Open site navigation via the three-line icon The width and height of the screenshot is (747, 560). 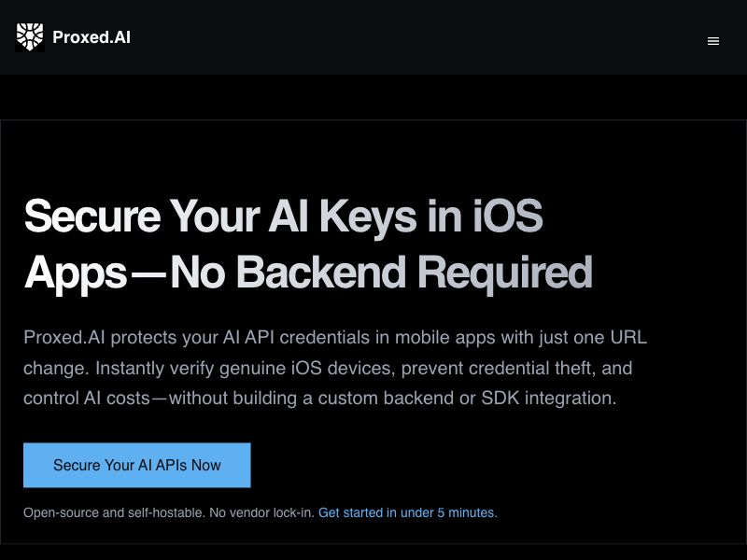pos(713,41)
